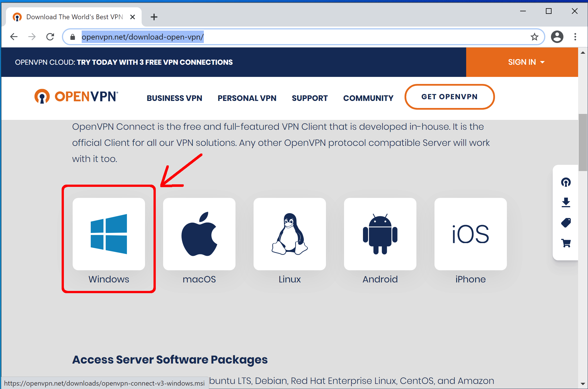Open the shopping cart icon in floating sidebar
Viewport: 588px width, 389px height.
(x=566, y=243)
